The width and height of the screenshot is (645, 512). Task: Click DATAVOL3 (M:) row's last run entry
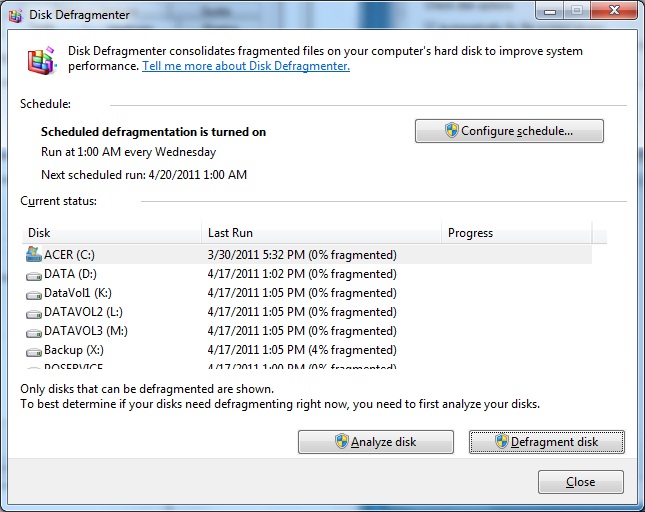[302, 331]
